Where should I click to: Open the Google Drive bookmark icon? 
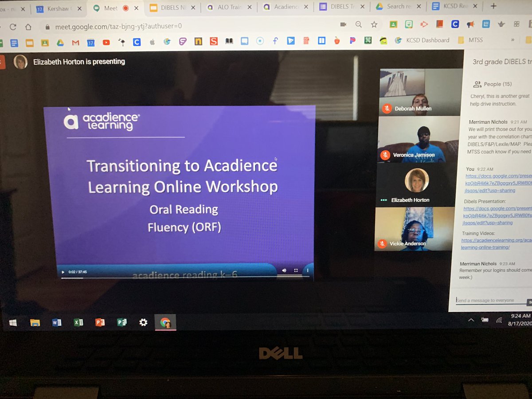pyautogui.click(x=60, y=43)
